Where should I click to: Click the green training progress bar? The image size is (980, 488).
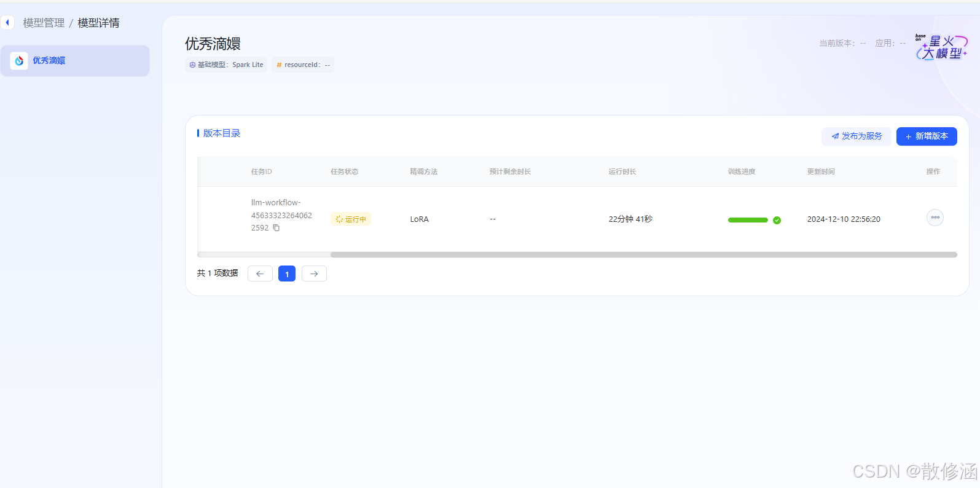tap(748, 220)
